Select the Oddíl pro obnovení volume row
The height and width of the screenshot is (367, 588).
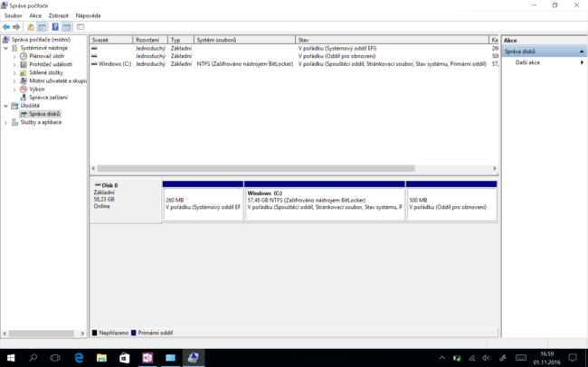click(x=294, y=56)
